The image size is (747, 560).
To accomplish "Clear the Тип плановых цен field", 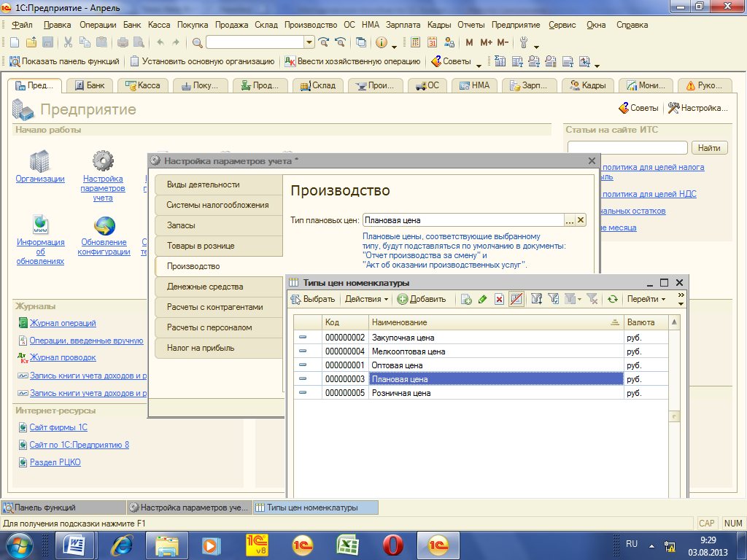I will [581, 220].
